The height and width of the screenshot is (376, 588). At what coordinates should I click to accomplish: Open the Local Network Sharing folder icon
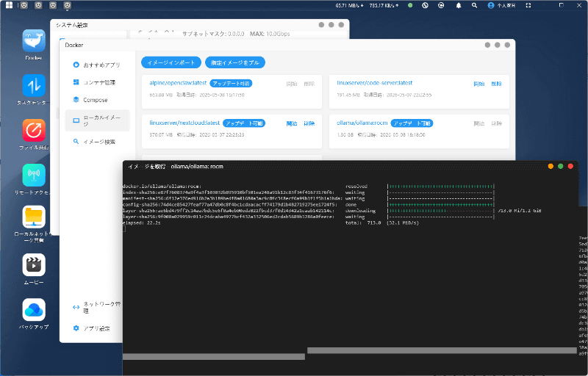[x=34, y=217]
